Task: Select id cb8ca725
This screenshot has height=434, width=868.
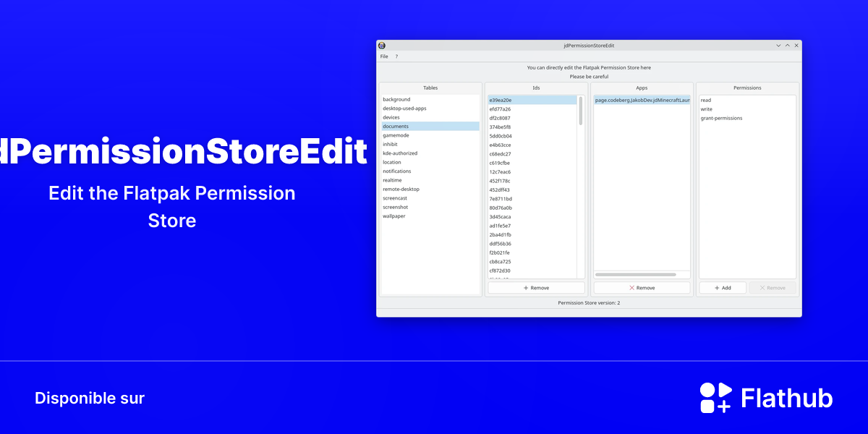Action: click(532, 262)
